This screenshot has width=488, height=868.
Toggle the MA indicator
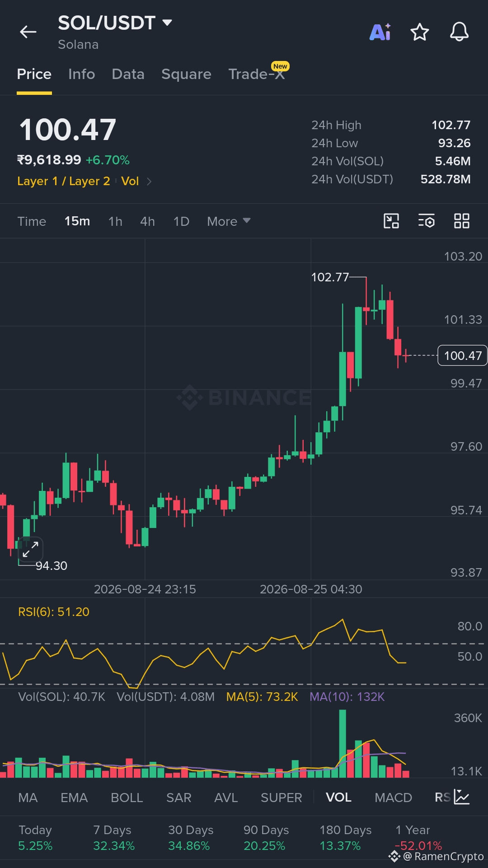[x=28, y=798]
